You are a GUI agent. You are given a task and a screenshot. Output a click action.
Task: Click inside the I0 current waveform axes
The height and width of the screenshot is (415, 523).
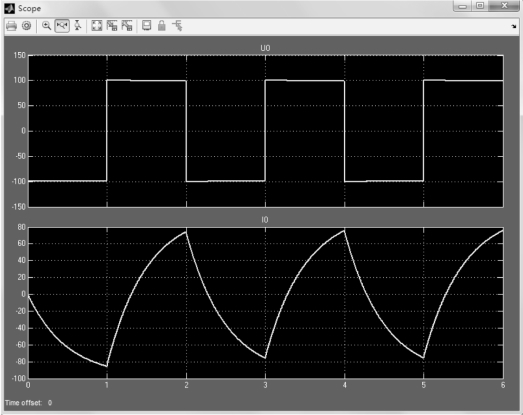(266, 303)
